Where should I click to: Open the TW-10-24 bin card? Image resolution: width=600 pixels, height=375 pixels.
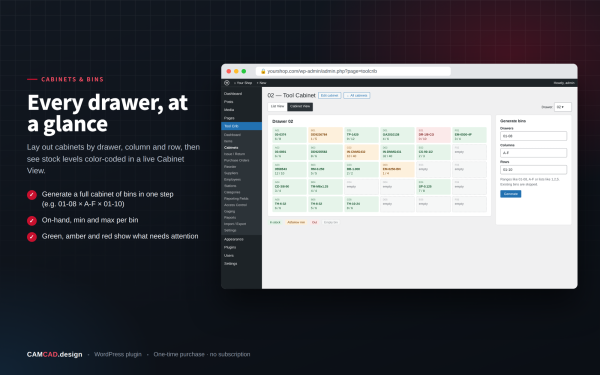coord(361,204)
